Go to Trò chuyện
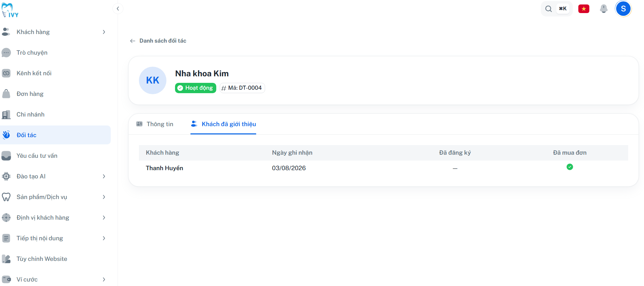Image resolution: width=644 pixels, height=286 pixels. point(55,53)
